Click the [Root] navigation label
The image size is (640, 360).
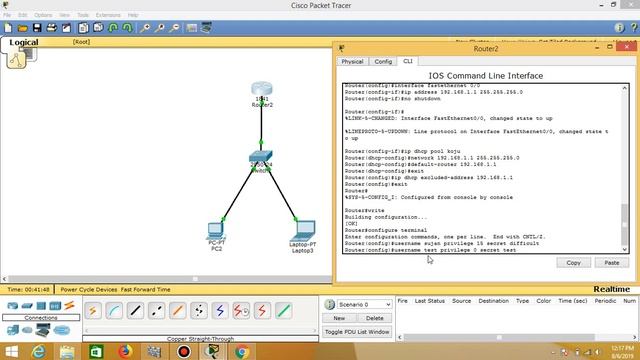tap(81, 42)
